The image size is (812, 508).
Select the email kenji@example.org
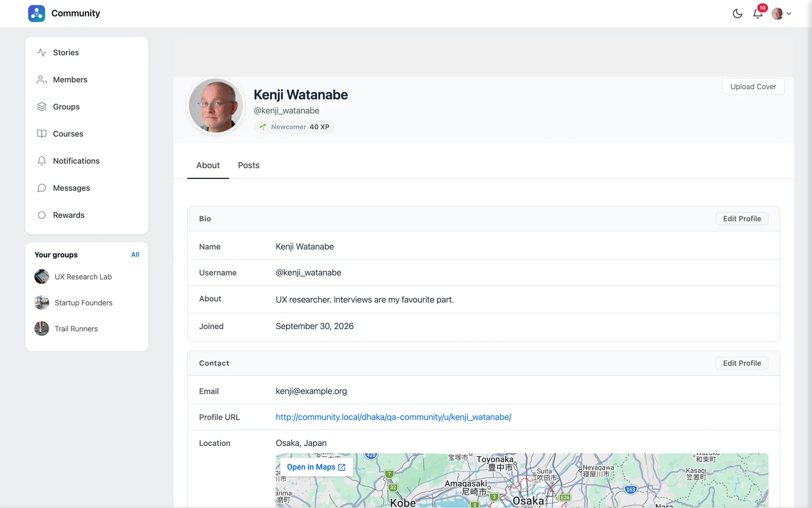[311, 391]
